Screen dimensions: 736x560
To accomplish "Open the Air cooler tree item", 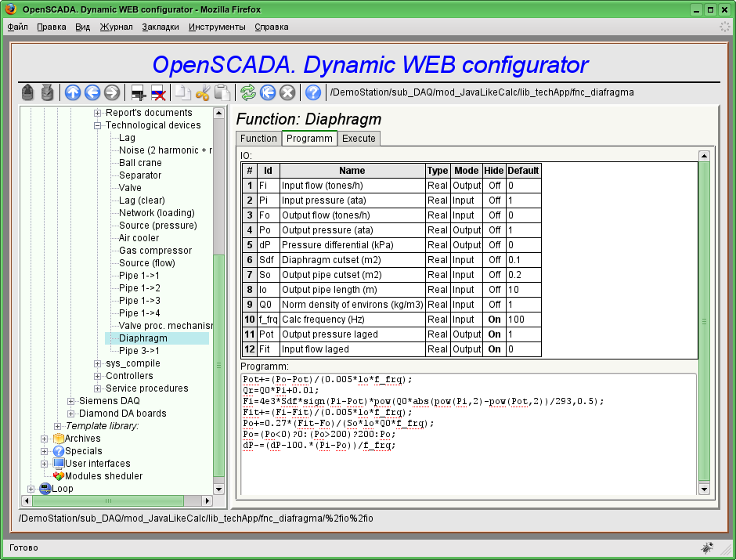I will 139,238.
